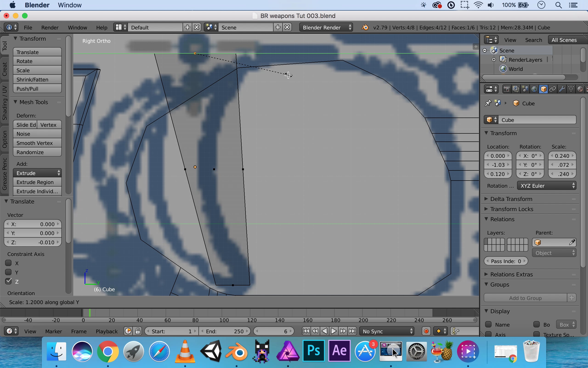588x368 pixels.
Task: Open the Blender Render engine dropdown
Action: pyautogui.click(x=326, y=28)
